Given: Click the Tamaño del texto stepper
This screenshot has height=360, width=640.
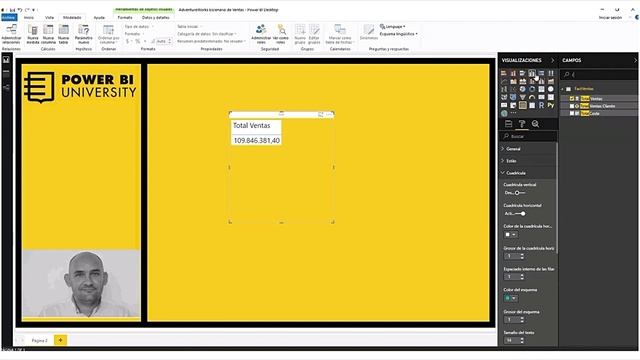Looking at the screenshot, I should click(522, 340).
